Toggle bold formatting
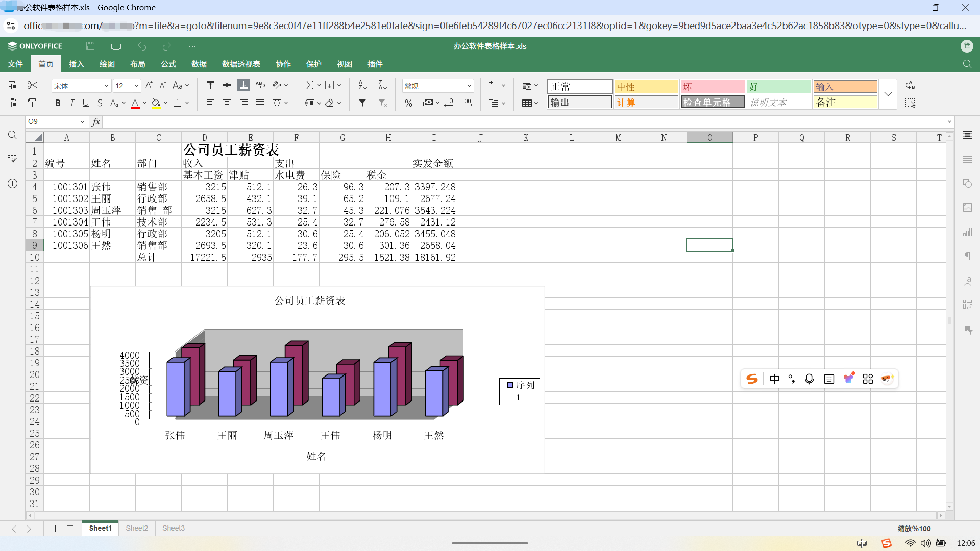Image resolution: width=980 pixels, height=551 pixels. [58, 103]
